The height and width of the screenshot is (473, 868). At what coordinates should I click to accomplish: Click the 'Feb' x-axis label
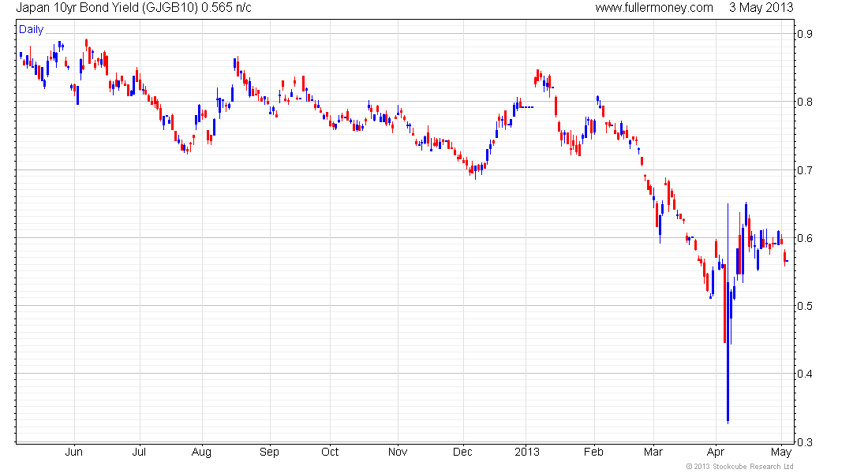point(593,452)
